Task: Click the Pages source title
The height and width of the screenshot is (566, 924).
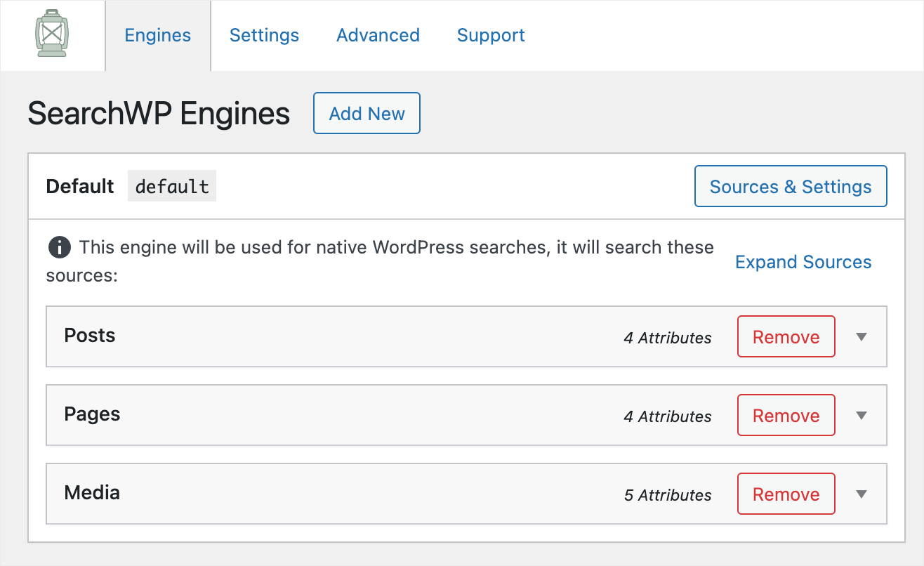Action: coord(92,414)
